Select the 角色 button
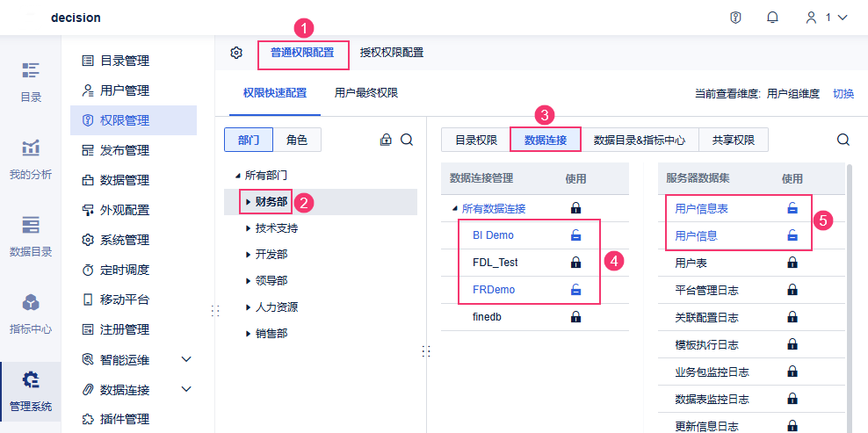Screen dimensions: 868x433 click(x=298, y=140)
